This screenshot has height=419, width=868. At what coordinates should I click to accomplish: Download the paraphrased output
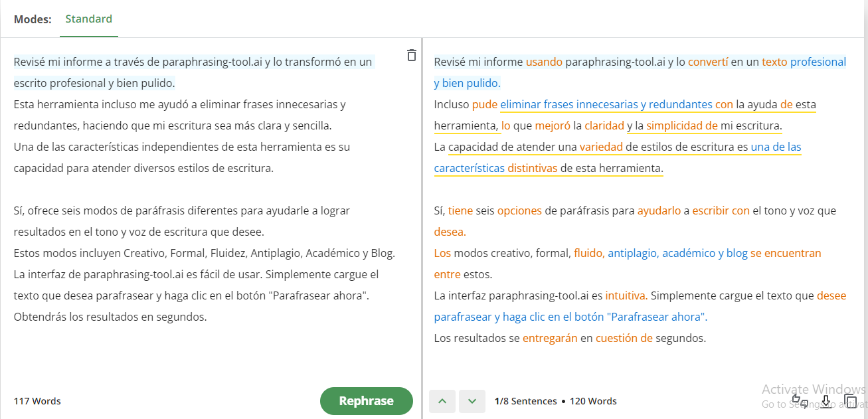pos(825,401)
